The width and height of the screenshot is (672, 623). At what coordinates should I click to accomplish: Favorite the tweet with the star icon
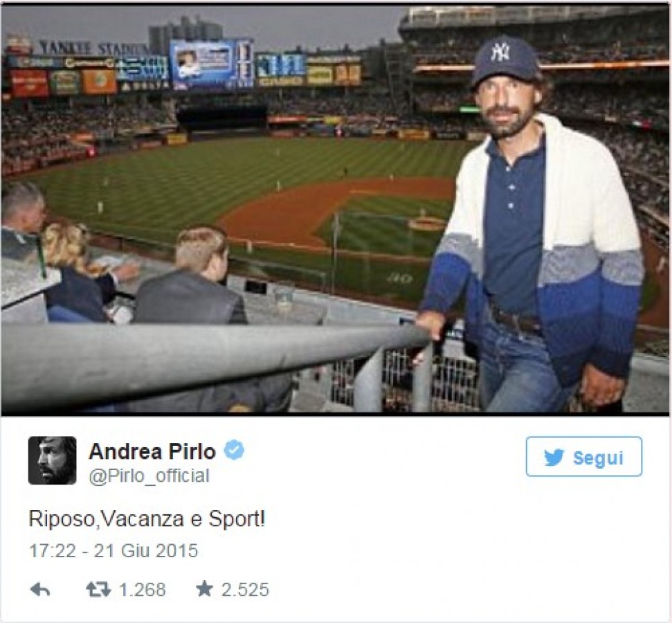click(204, 588)
